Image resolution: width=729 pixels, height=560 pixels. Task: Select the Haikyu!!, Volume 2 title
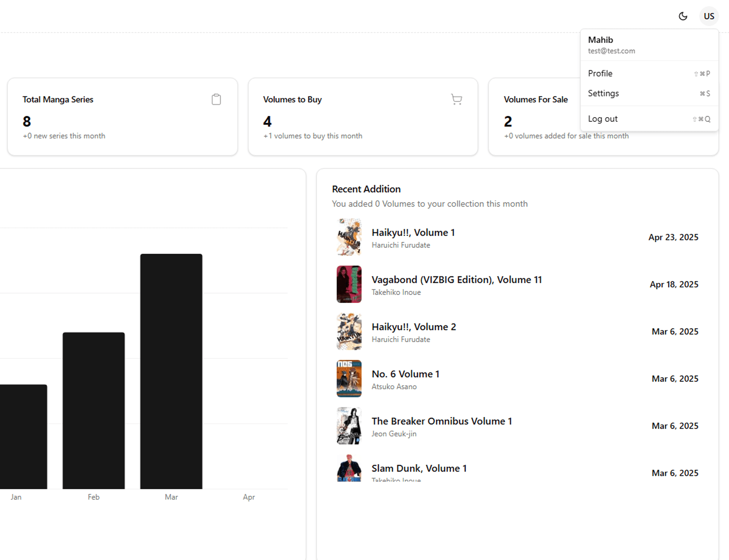pos(414,327)
